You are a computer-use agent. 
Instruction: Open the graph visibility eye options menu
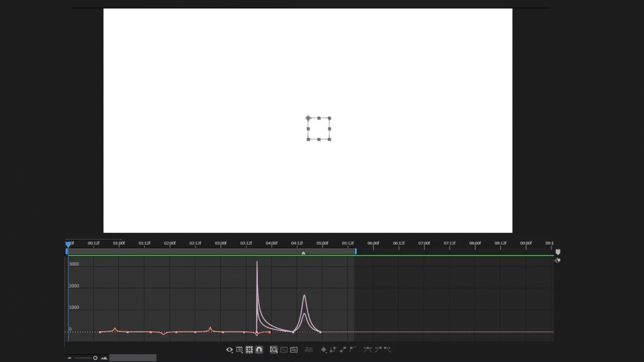(229, 350)
